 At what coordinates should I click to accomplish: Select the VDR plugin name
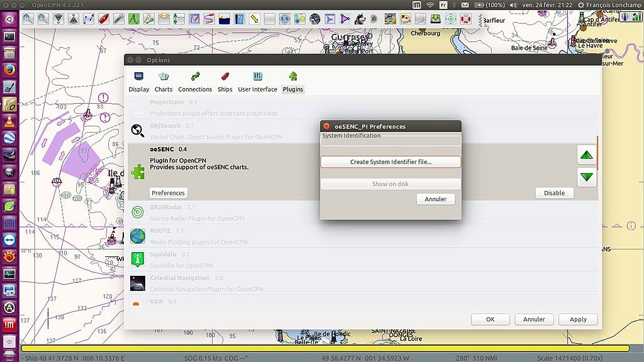pyautogui.click(x=157, y=301)
